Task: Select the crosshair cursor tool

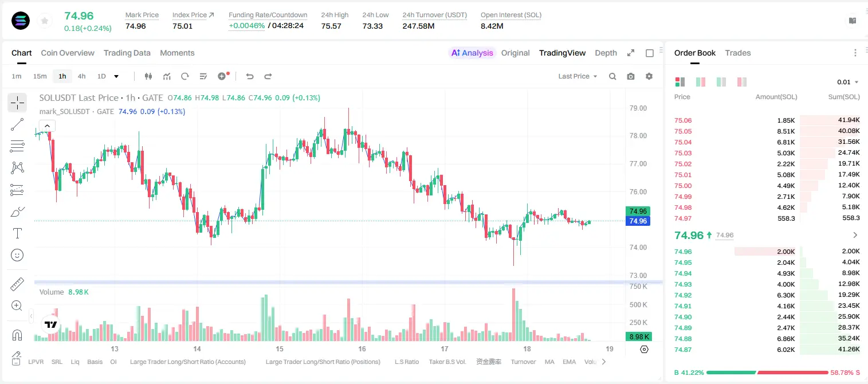Action: (x=17, y=103)
